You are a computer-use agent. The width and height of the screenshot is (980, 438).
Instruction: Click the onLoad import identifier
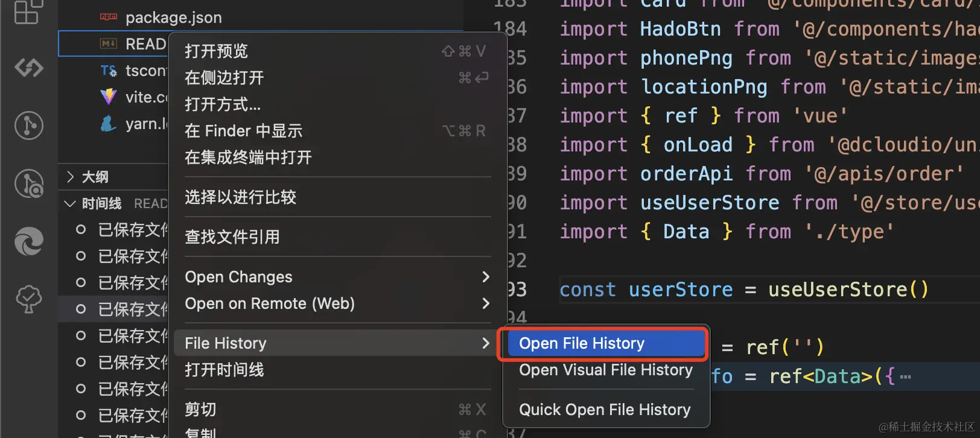(x=698, y=145)
